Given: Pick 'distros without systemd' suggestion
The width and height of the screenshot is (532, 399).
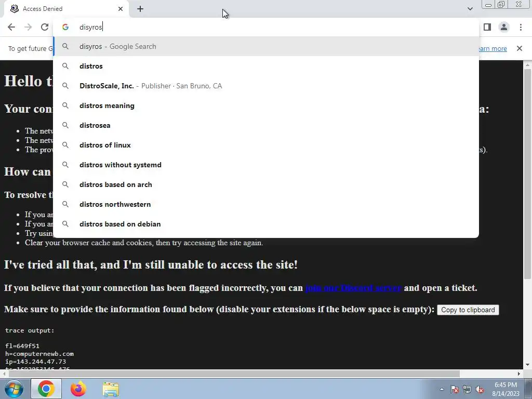Looking at the screenshot, I should (266, 165).
